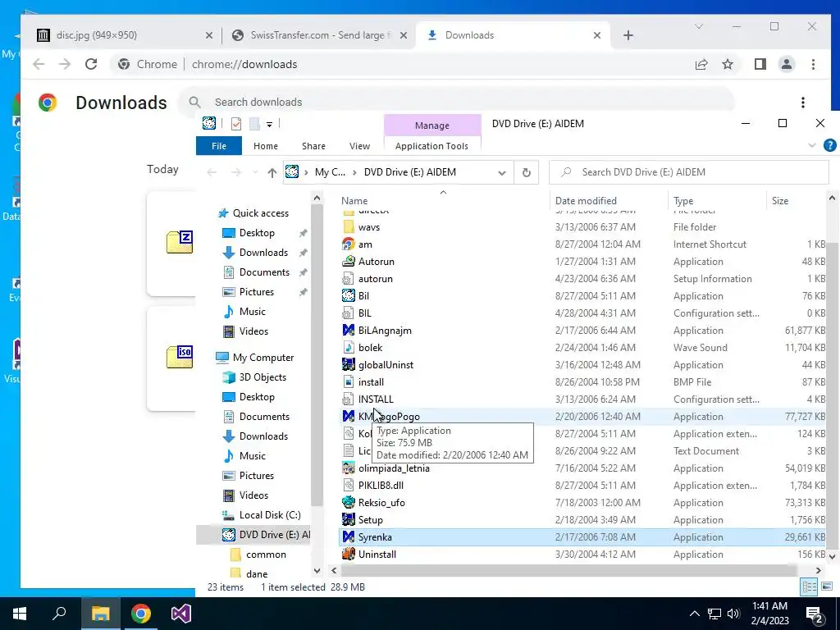This screenshot has width=840, height=630.
Task: Open Chrome tab search dropdown arrow
Action: pyautogui.click(x=699, y=26)
